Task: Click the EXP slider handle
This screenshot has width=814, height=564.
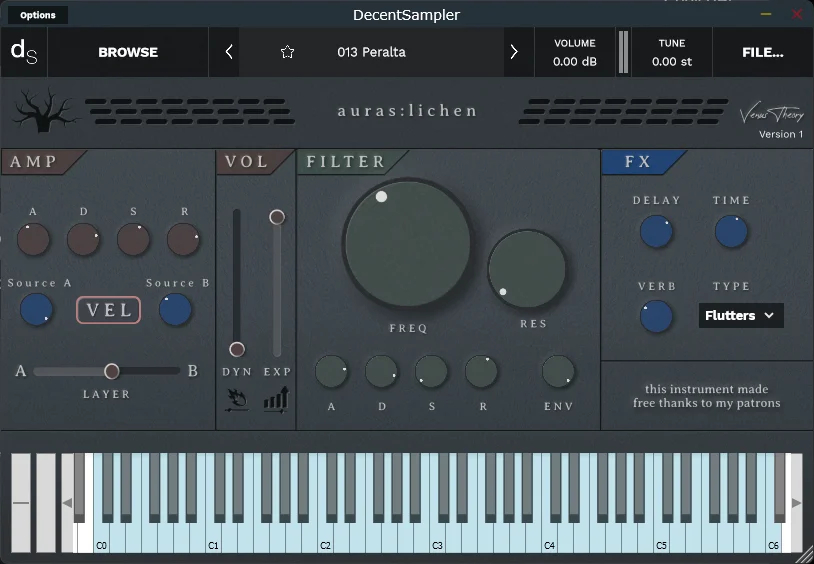Action: click(277, 217)
